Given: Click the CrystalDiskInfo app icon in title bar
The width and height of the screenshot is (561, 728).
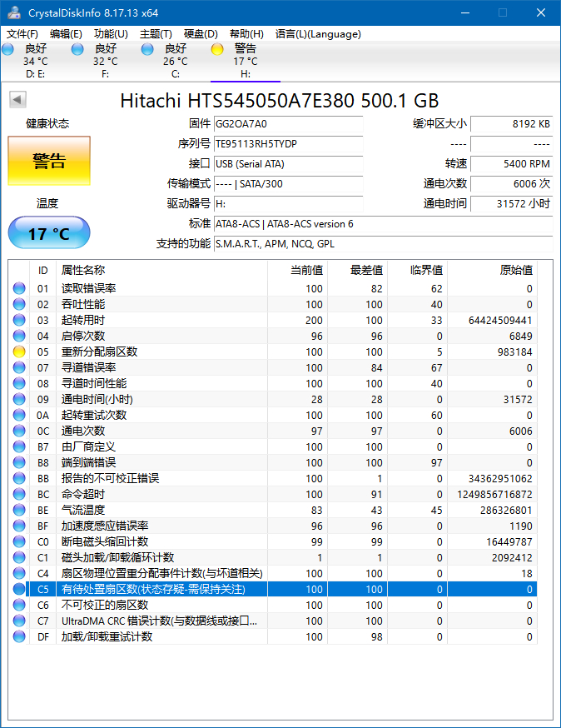Looking at the screenshot, I should pos(14,12).
